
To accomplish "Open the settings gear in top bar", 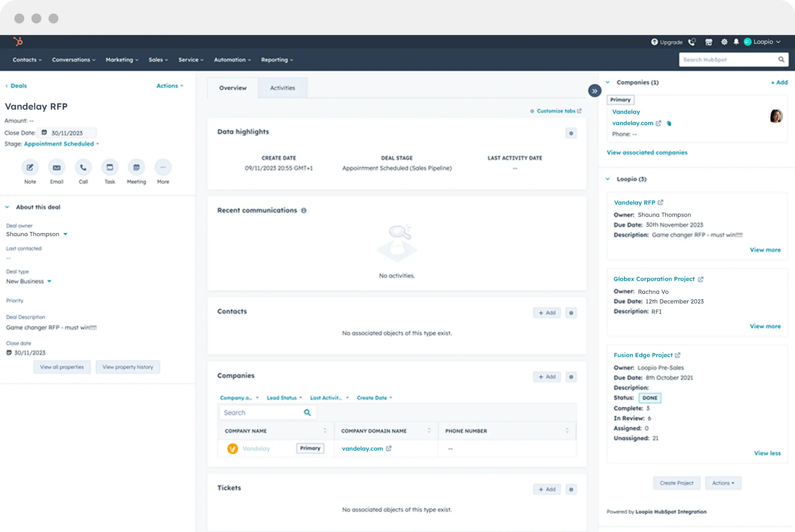I will pos(724,42).
